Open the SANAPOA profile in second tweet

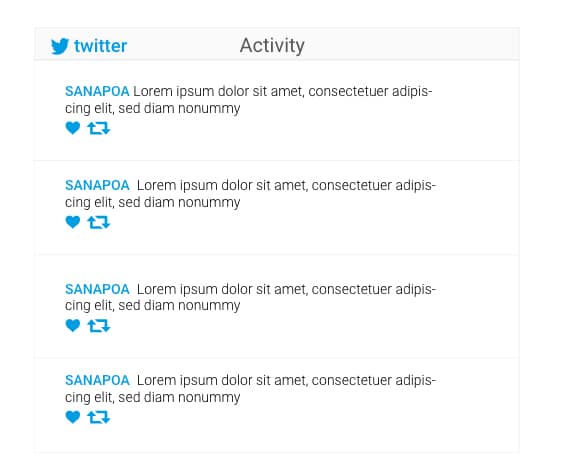pyautogui.click(x=97, y=185)
